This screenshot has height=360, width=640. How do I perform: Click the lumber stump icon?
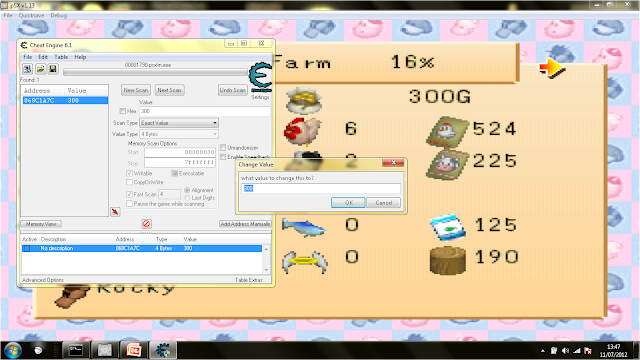(x=448, y=260)
